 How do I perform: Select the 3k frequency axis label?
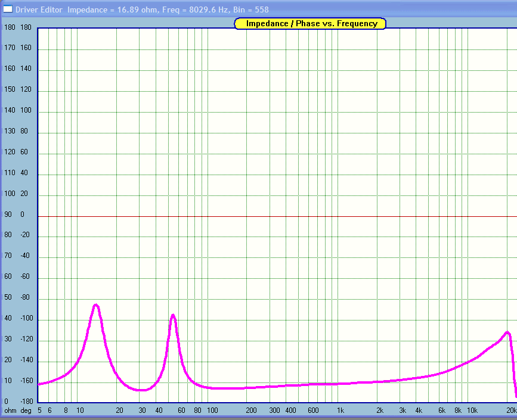click(403, 410)
